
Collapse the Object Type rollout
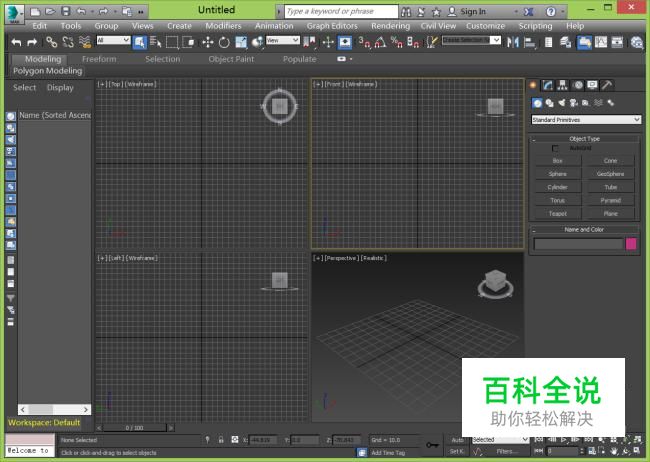[x=585, y=139]
